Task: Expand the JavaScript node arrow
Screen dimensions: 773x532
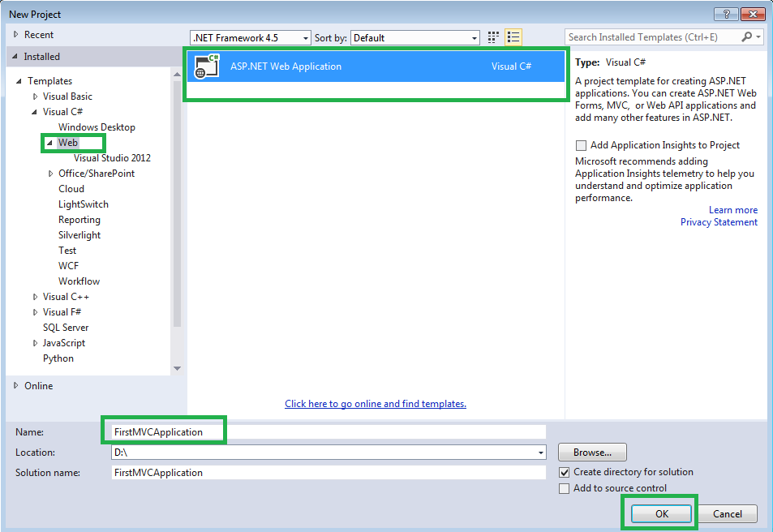Action: click(x=35, y=343)
